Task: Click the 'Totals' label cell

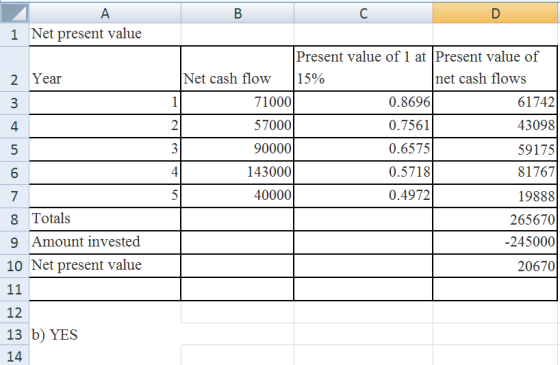Action: (105, 219)
